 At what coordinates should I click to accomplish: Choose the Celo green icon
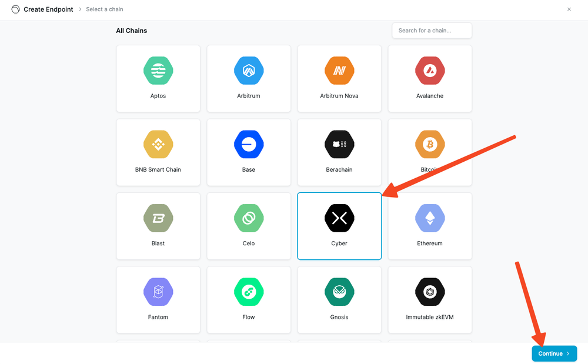click(249, 218)
